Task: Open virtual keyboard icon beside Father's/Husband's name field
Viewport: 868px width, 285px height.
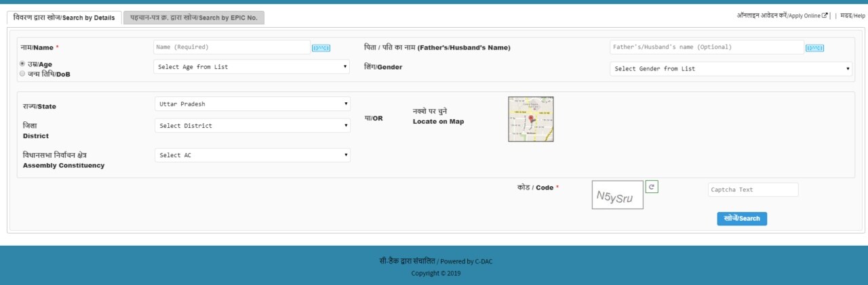Action: coord(814,48)
